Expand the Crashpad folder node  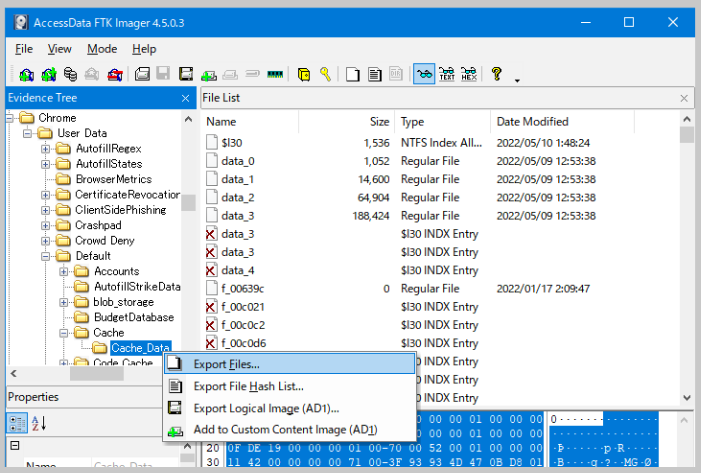[x=46, y=225]
